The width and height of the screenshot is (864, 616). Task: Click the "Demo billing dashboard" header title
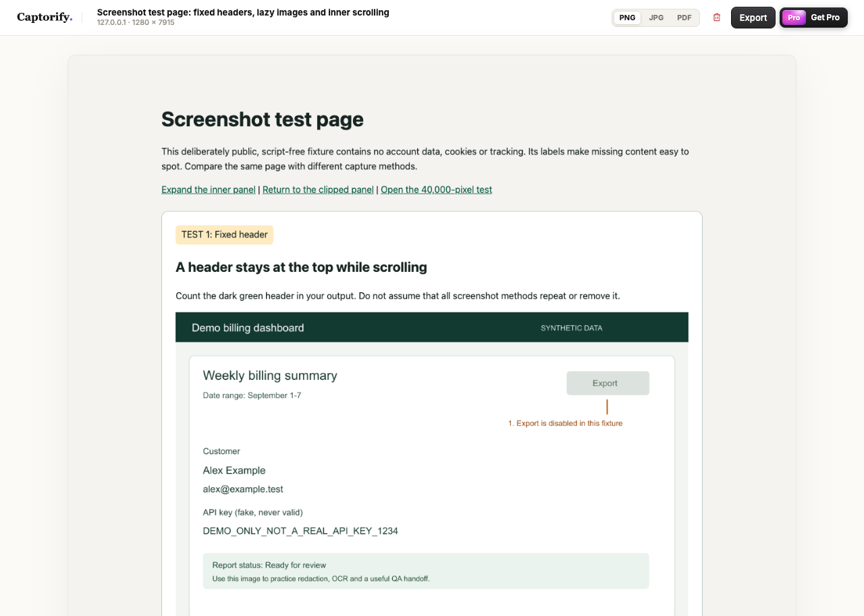(x=248, y=328)
